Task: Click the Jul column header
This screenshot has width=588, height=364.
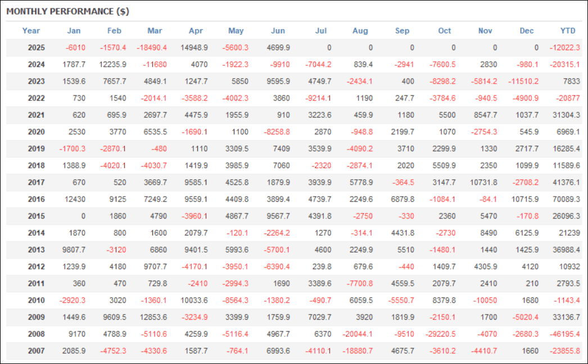Action: pyautogui.click(x=320, y=31)
